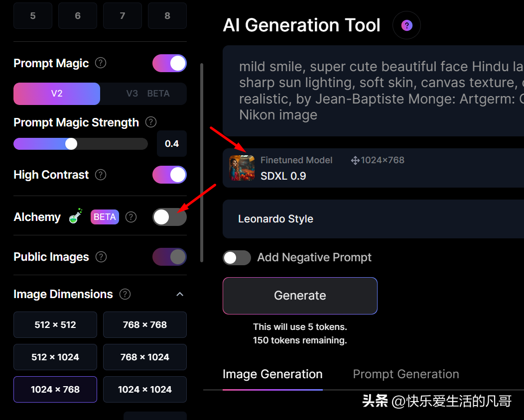Open the Leonardo Style dropdown
The height and width of the screenshot is (420, 524).
coord(373,219)
